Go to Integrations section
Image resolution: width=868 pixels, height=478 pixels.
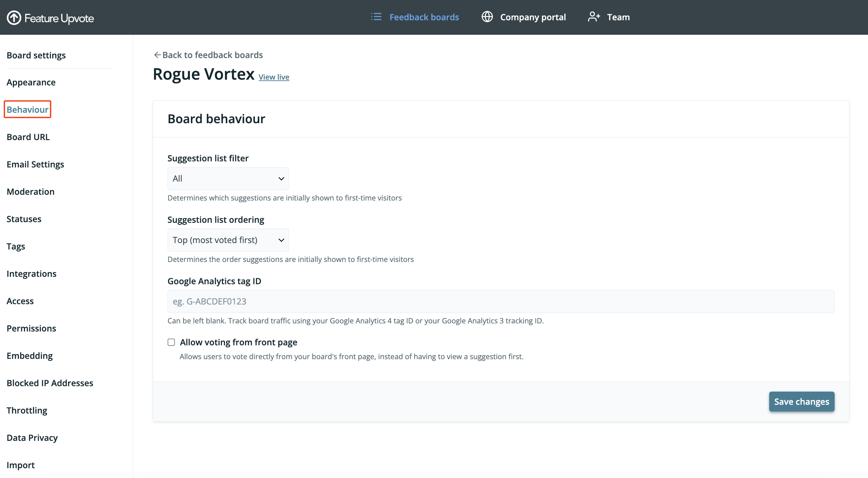pos(31,274)
